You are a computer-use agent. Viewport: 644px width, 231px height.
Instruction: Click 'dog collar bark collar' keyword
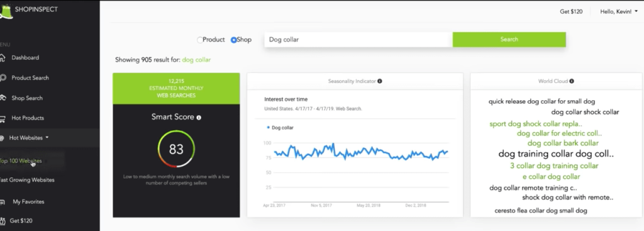tap(563, 143)
